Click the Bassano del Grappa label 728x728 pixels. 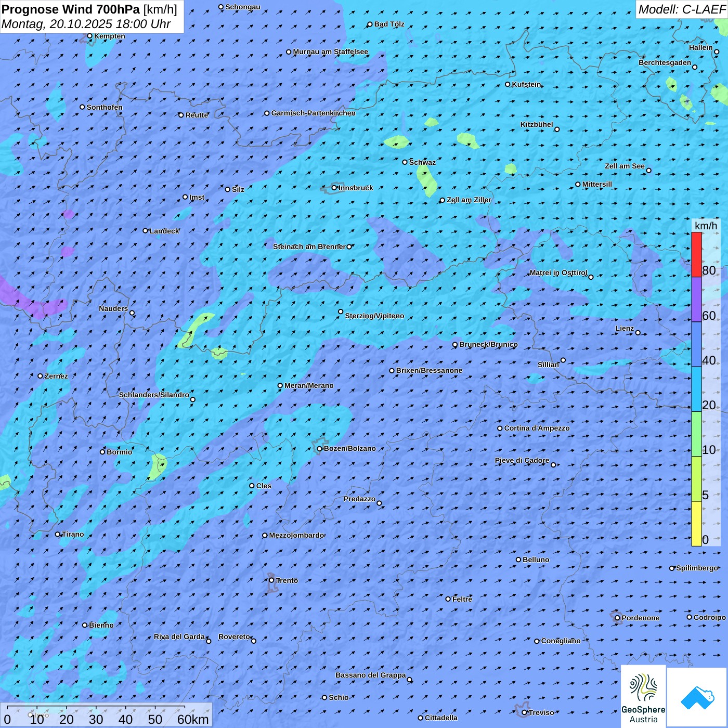[370, 675]
